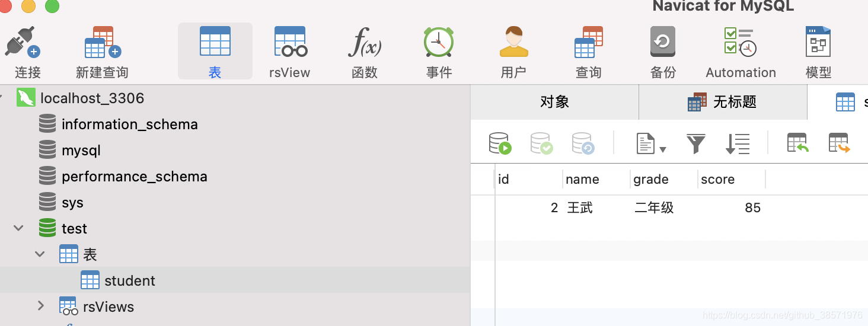Open the 用户 users section
This screenshot has height=326, width=868.
513,52
